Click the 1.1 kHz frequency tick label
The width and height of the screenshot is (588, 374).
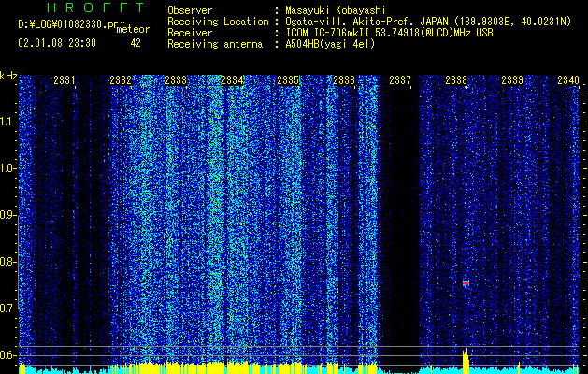[x=8, y=122]
